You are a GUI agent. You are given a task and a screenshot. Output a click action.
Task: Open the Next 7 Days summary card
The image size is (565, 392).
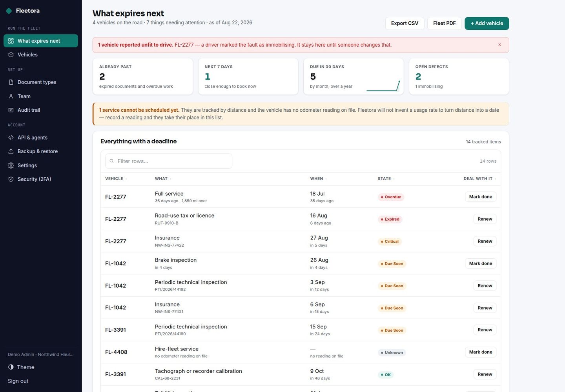tap(248, 76)
